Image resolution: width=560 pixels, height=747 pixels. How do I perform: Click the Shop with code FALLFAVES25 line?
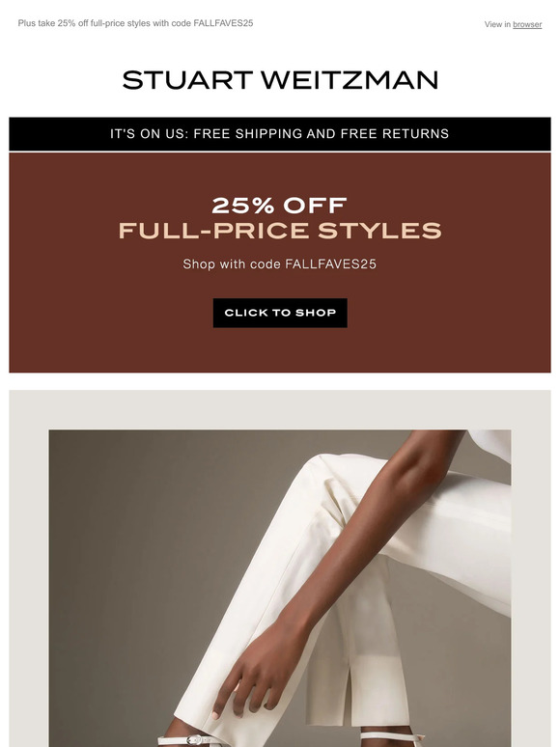tap(280, 263)
